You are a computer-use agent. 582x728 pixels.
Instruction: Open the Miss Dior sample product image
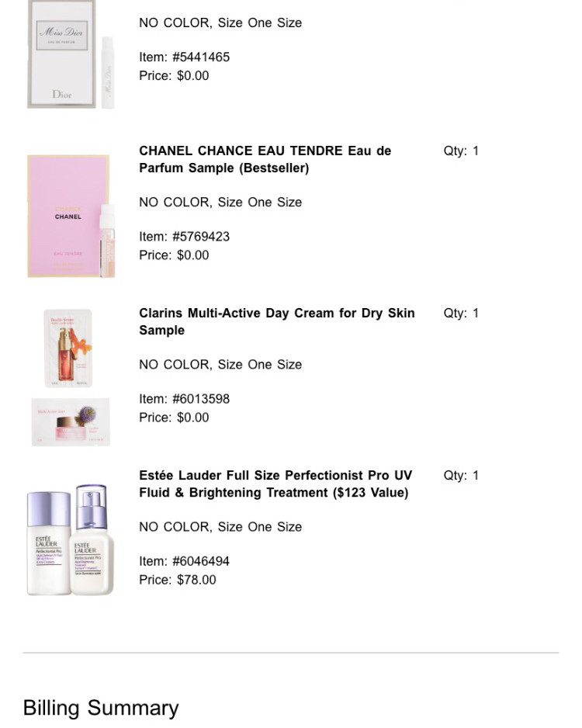click(71, 54)
